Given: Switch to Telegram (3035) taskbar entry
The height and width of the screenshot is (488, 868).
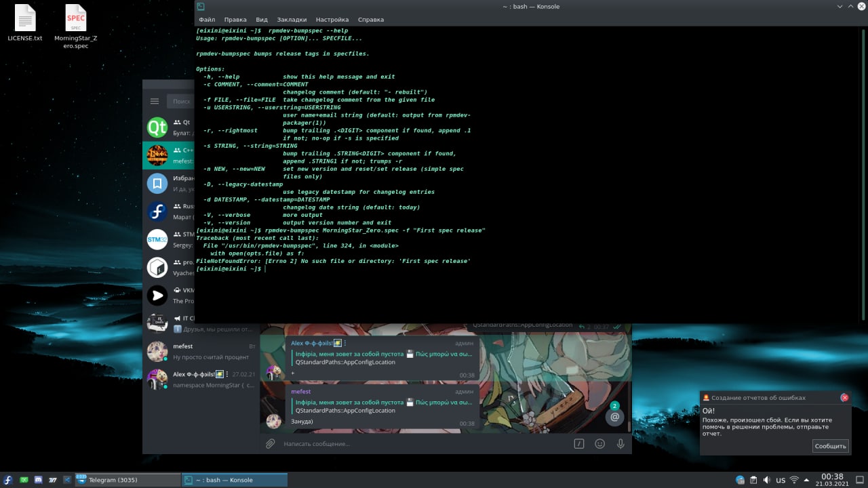Looking at the screenshot, I should pyautogui.click(x=127, y=480).
